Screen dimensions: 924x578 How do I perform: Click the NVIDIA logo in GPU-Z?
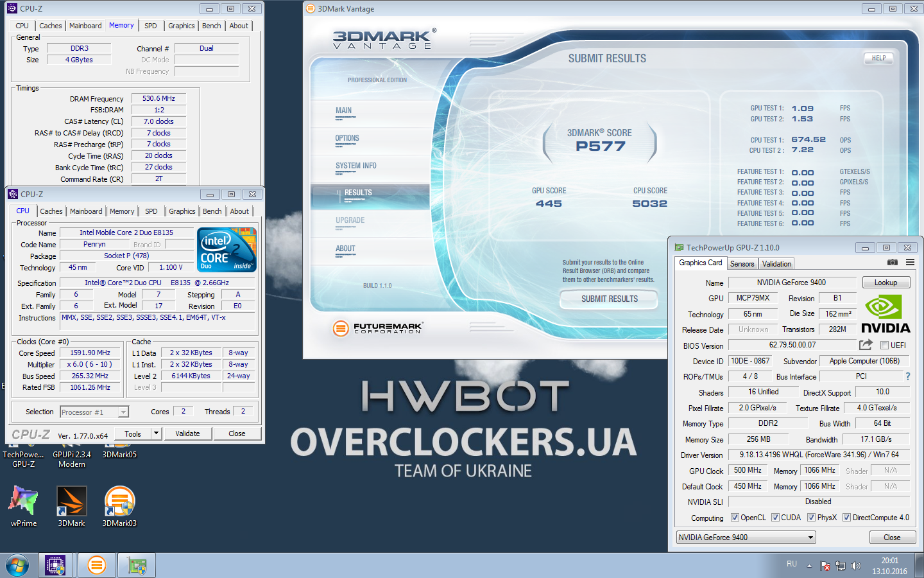point(886,314)
